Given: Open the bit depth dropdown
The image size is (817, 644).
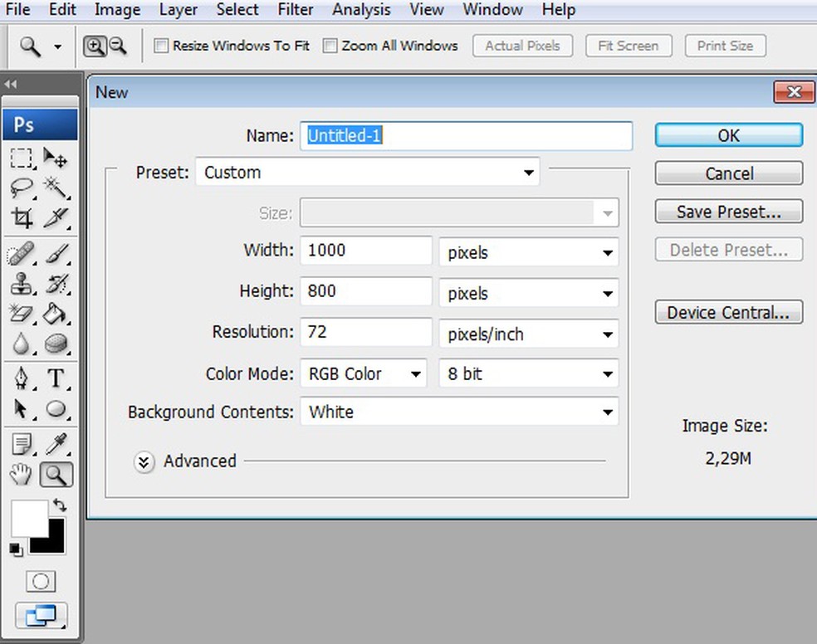Looking at the screenshot, I should pyautogui.click(x=529, y=373).
